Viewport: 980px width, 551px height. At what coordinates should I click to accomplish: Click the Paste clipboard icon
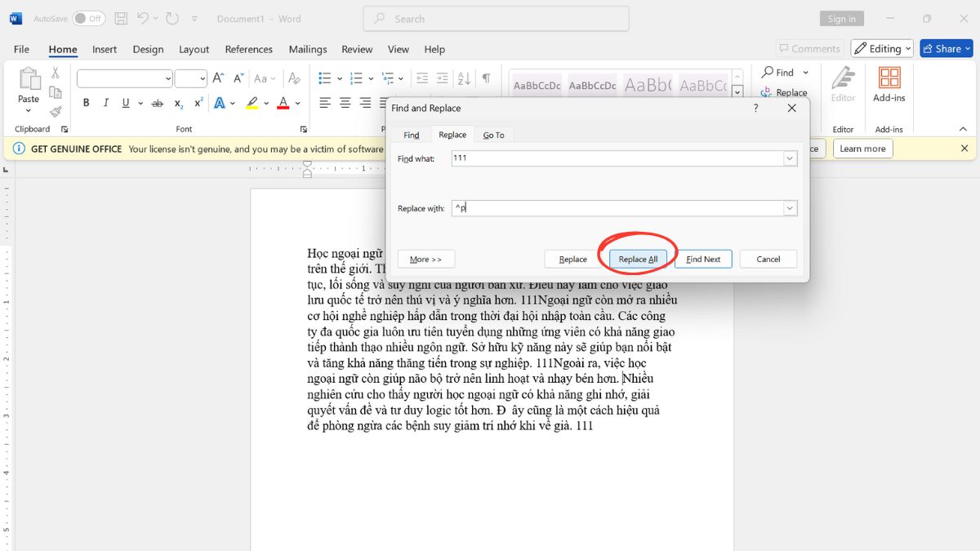[29, 78]
